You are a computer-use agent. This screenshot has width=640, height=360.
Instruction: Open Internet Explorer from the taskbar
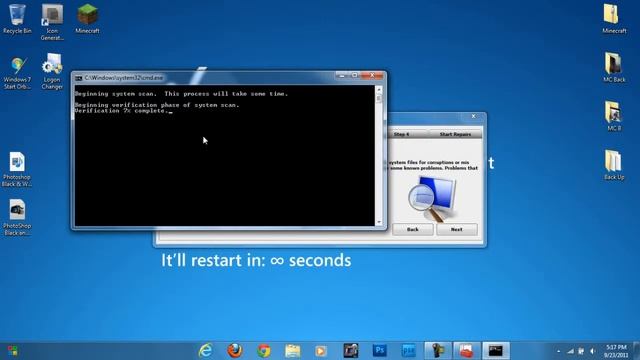tap(205, 351)
